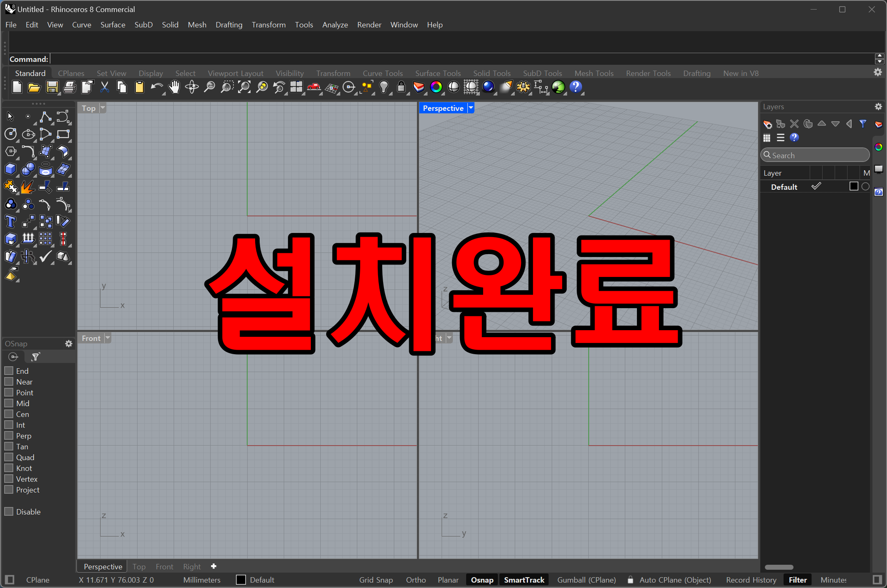Image resolution: width=887 pixels, height=588 pixels.
Task: Click the Undo arrow icon
Action: [156, 87]
